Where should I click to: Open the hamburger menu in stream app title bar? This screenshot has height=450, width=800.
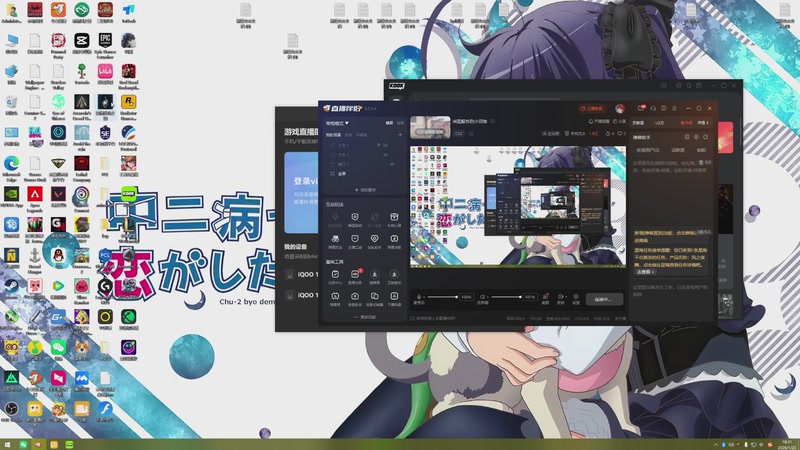point(674,108)
